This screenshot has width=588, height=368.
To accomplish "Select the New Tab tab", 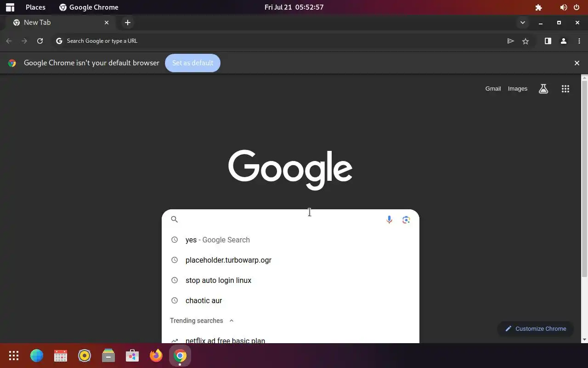I will tap(61, 23).
